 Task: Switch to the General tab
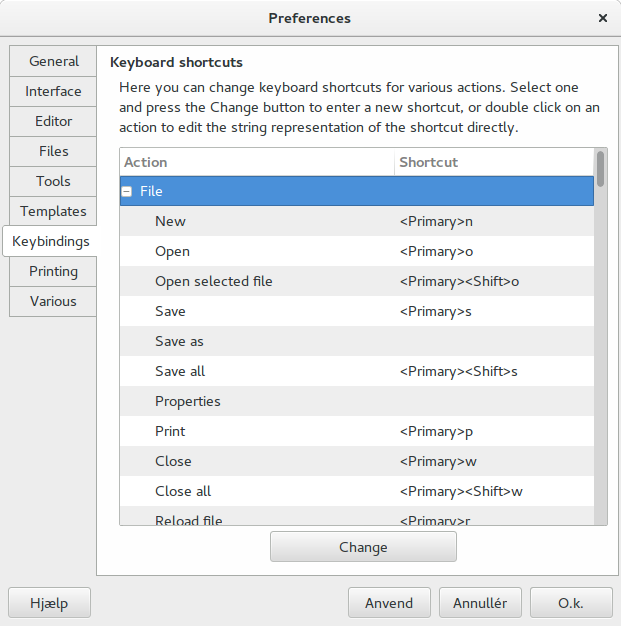[53, 61]
